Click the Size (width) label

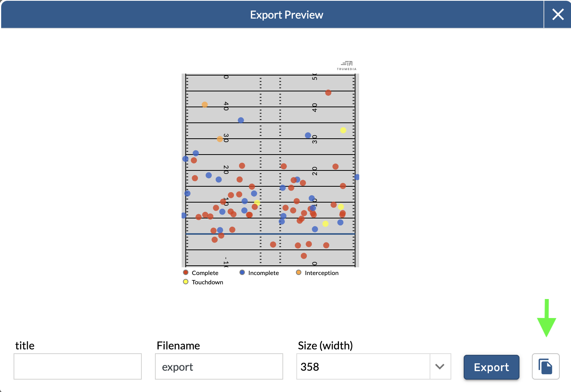(325, 346)
